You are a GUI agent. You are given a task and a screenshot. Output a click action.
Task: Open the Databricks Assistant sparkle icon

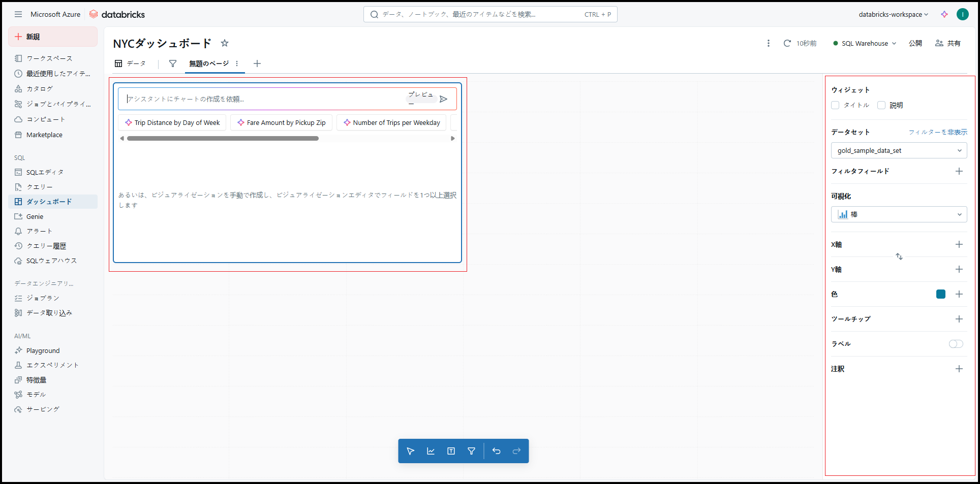944,14
